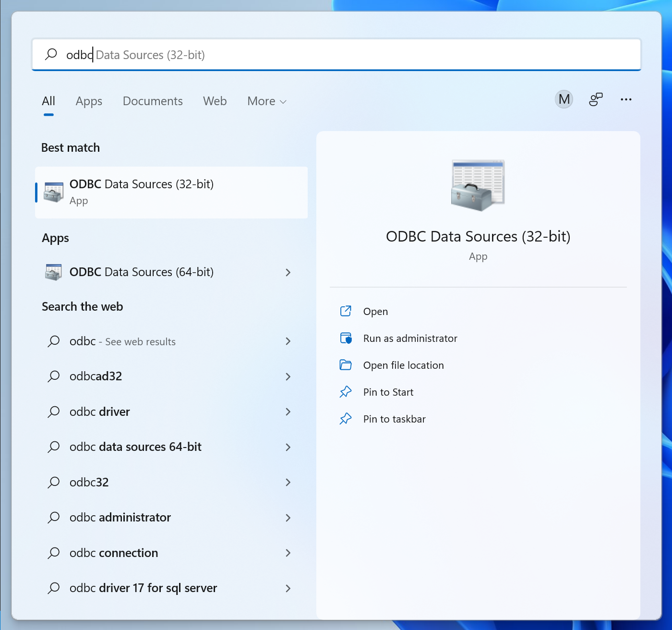Select 'odbc driver 17 for sql server' suggestion
Screen dimensions: 672x630
pyautogui.click(x=171, y=588)
